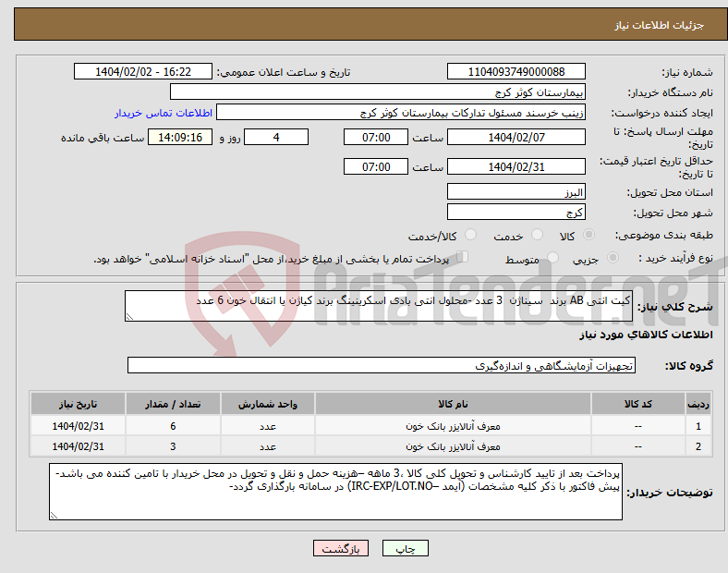The height and width of the screenshot is (573, 728).
Task: Click the شماره نیاز label
Action: point(687,72)
